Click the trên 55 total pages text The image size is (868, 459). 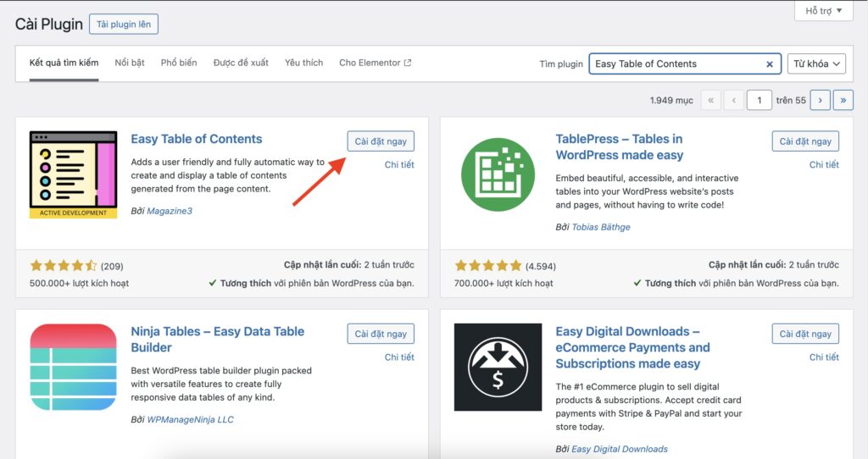tap(791, 100)
